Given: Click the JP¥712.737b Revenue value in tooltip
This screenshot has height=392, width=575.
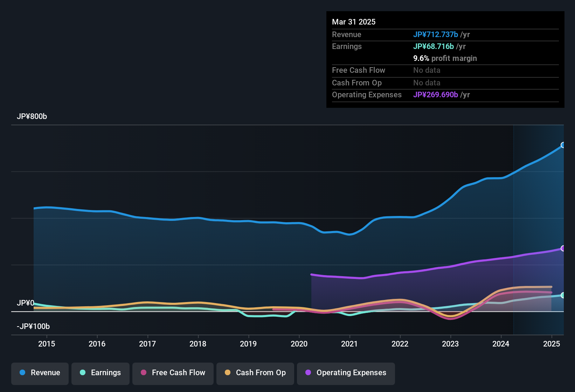Looking at the screenshot, I should (436, 34).
